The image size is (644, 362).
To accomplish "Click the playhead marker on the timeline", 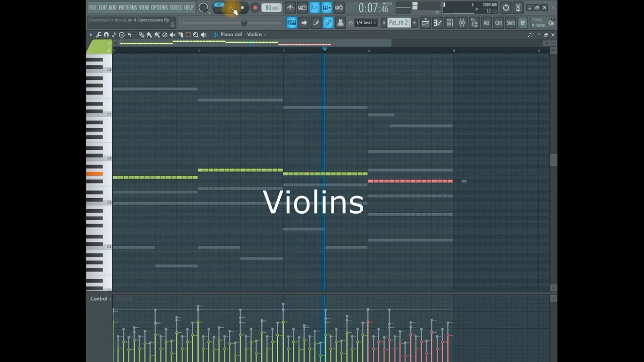I will tap(325, 49).
